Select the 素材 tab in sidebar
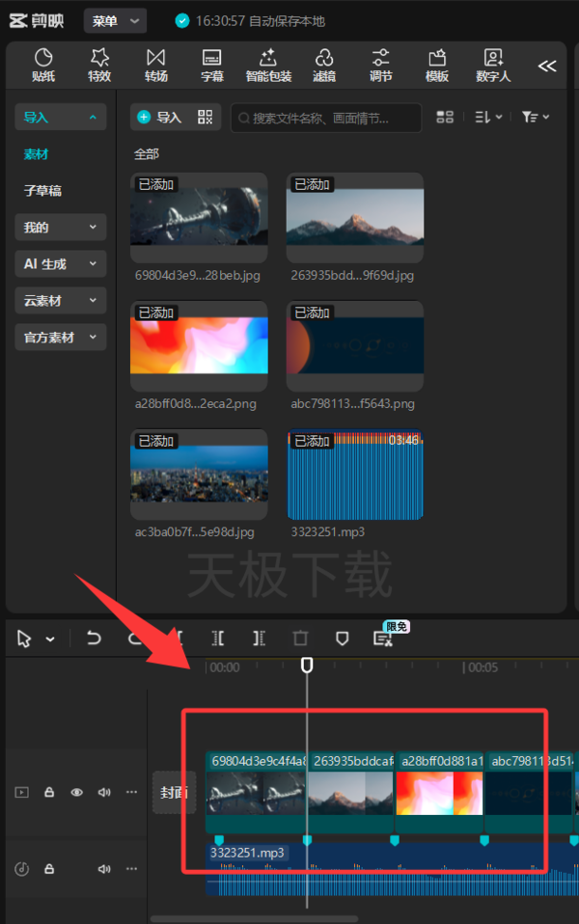 pos(36,153)
